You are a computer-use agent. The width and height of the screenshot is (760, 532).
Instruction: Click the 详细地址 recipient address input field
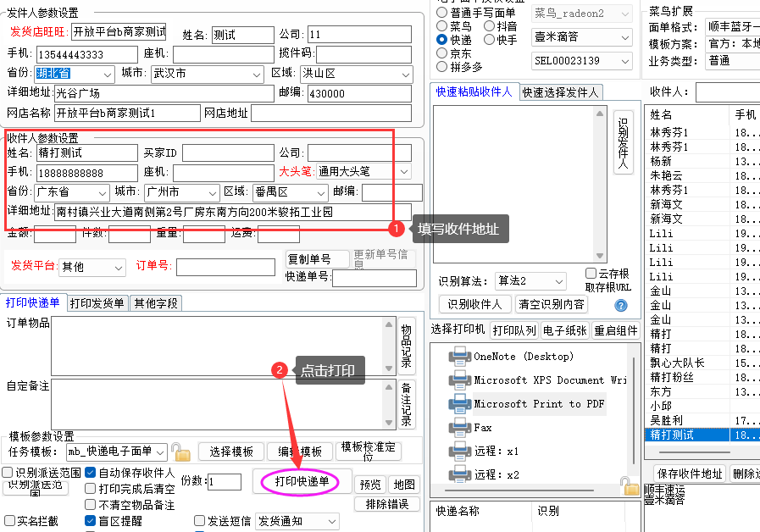[x=231, y=212]
